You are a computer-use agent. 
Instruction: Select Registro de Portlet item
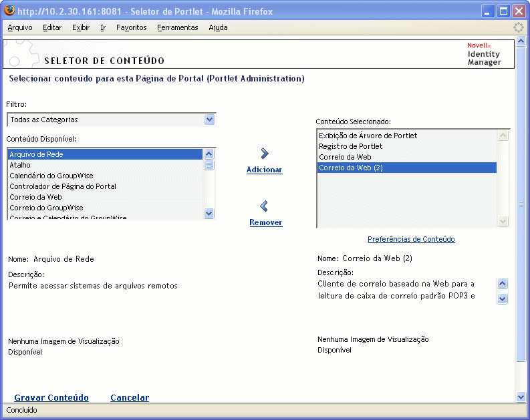point(407,146)
